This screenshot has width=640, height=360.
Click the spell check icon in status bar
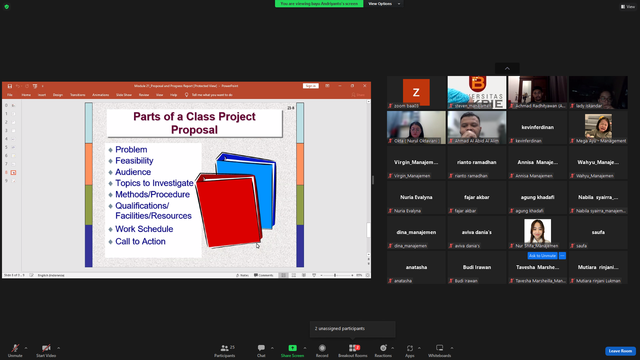click(x=31, y=275)
